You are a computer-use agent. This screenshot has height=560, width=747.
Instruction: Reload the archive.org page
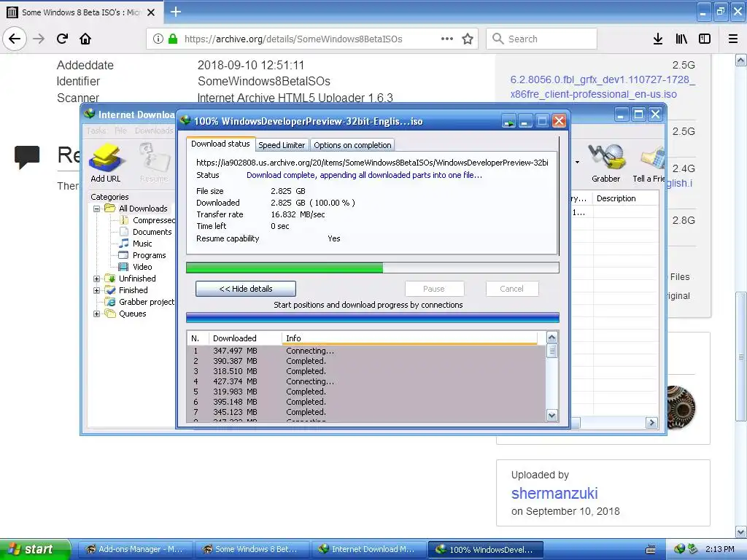point(62,39)
